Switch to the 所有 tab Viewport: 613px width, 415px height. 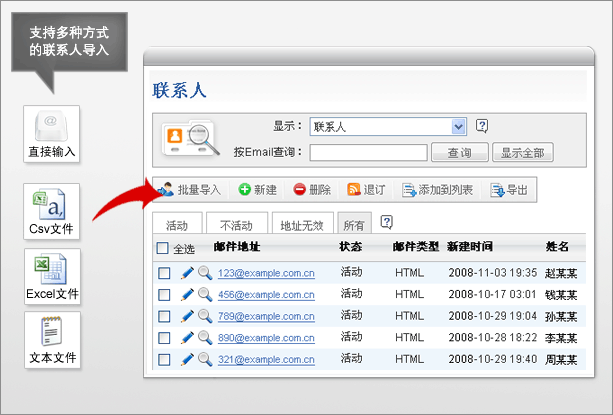click(x=354, y=223)
